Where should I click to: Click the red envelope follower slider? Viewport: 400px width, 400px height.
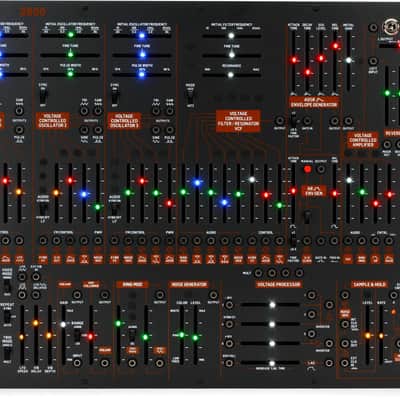point(91,335)
